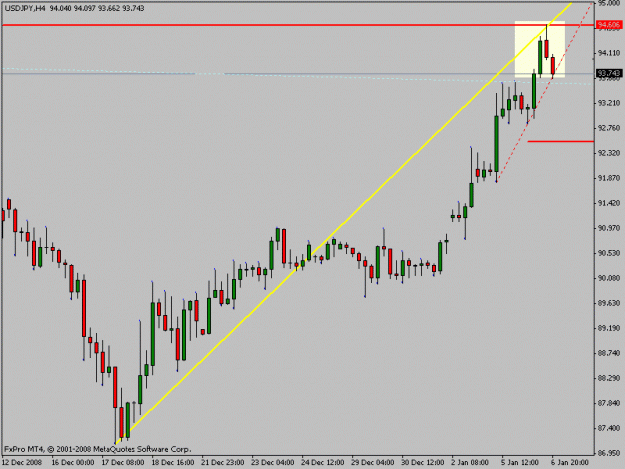The width and height of the screenshot is (625, 469).
Task: Click the 5 Jan 12:00 time label
Action: [520, 462]
